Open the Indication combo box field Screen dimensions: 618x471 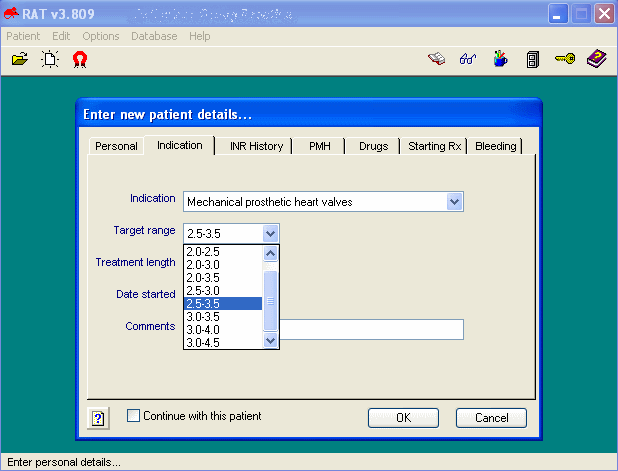323,202
